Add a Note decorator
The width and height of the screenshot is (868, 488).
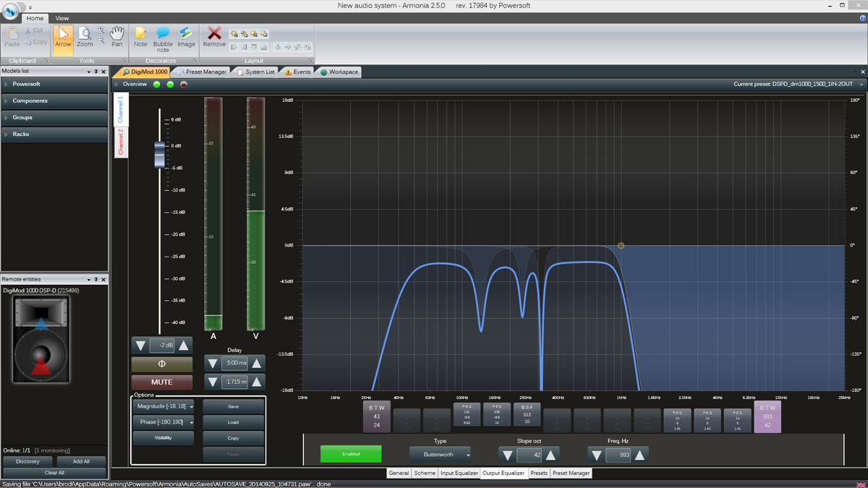[140, 38]
